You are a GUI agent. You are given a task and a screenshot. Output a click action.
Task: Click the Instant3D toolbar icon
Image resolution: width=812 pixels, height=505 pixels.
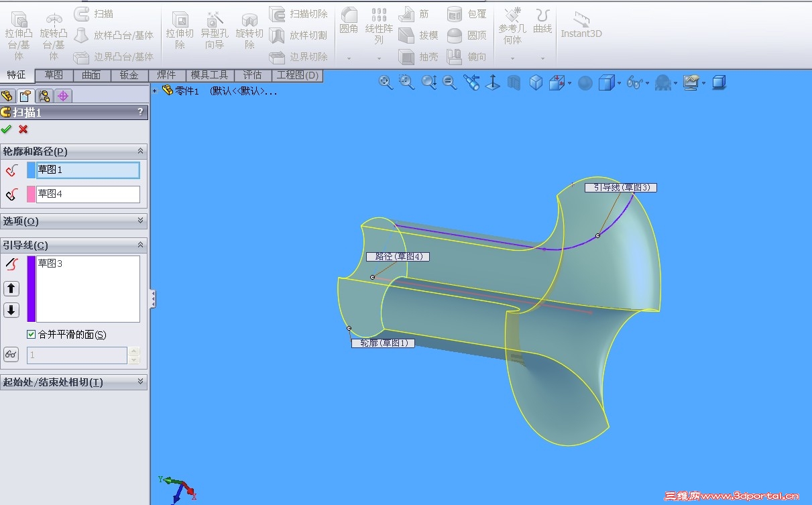tap(581, 25)
